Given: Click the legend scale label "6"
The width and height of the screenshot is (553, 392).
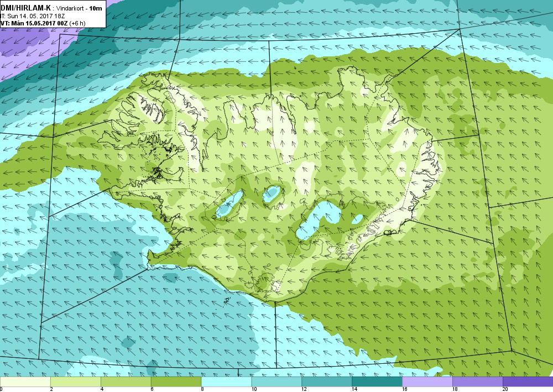Looking at the screenshot, I should point(152,389).
